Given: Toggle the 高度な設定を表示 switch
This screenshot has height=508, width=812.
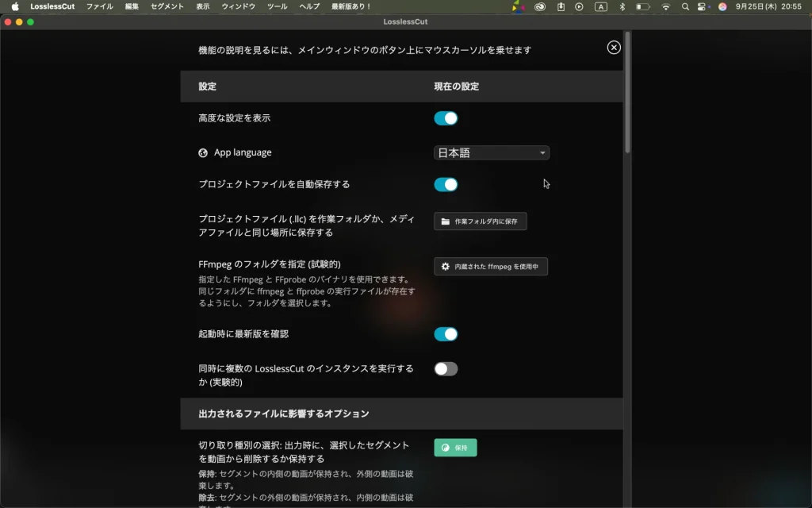Looking at the screenshot, I should [446, 118].
